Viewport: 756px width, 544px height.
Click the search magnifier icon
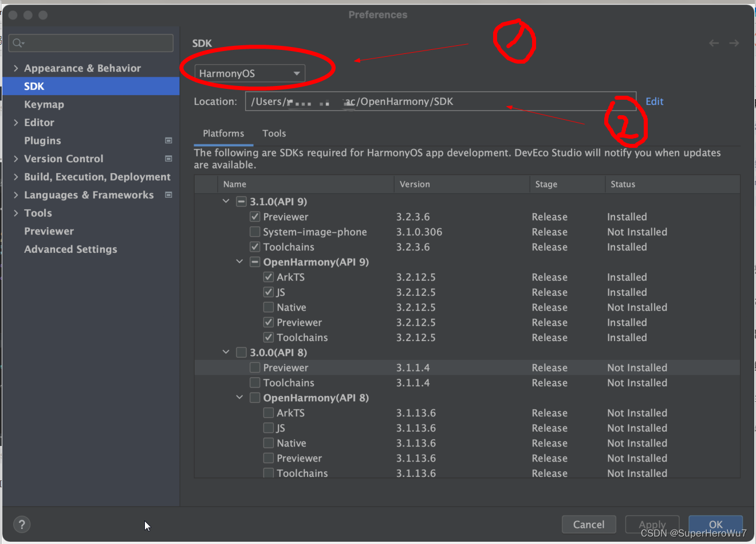pyautogui.click(x=18, y=43)
